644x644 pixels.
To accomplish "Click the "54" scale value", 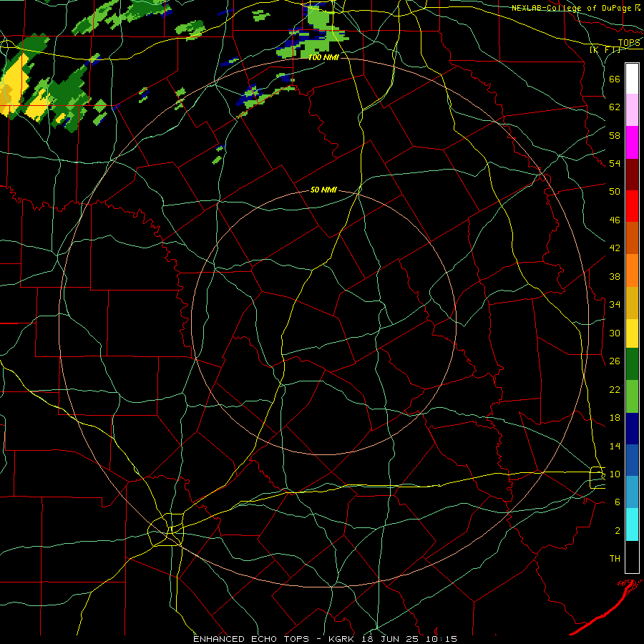I will coord(615,163).
